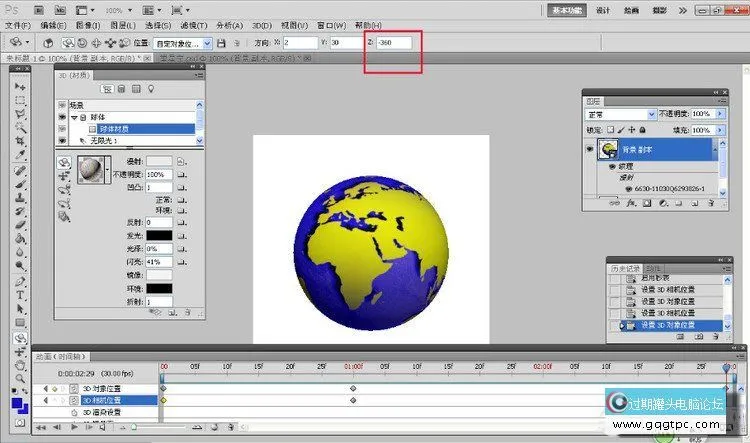Open the 3D(D) menu
Screen dimensions: 750x443
click(x=260, y=24)
